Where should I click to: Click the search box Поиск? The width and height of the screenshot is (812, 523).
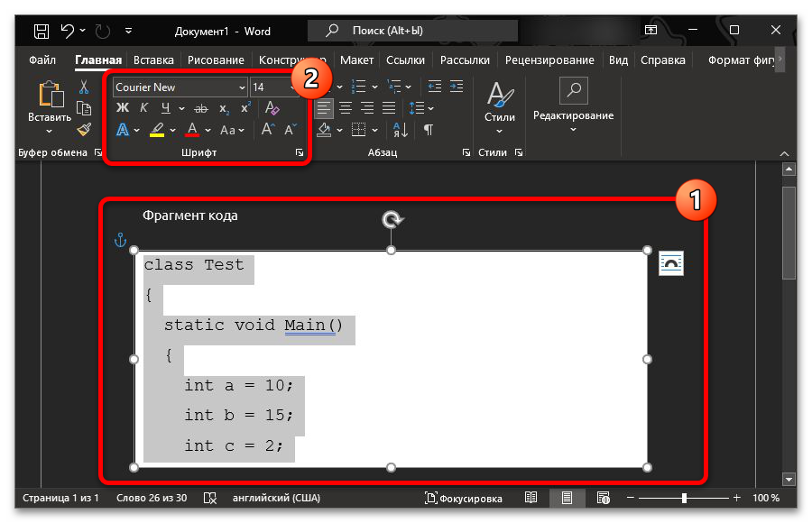[412, 31]
